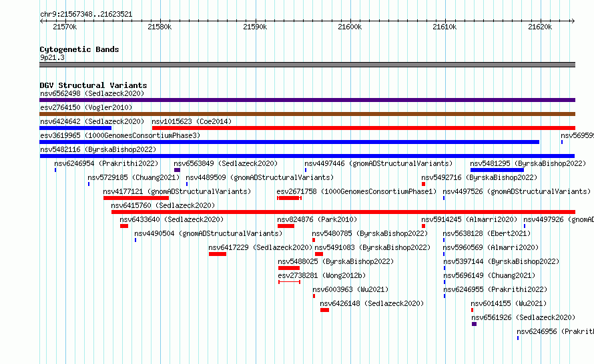Select the purple nsv6561926 variant marker
The width and height of the screenshot is (594, 364).
click(x=474, y=324)
